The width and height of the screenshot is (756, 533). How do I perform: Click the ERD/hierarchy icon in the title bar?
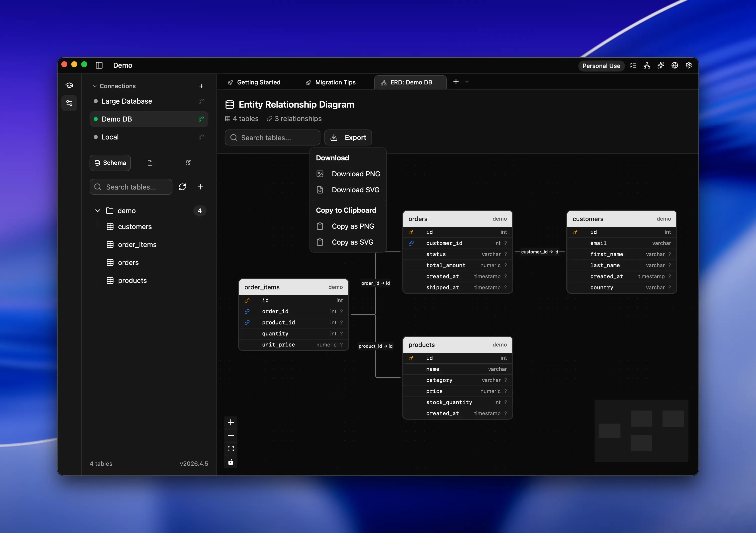[646, 66]
